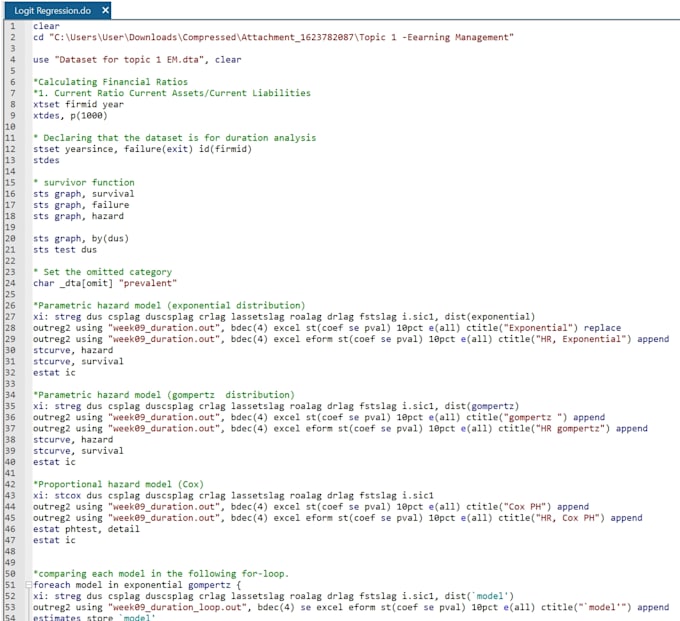
Task: Click ctitle("Cox PH") on line 44
Action: click(x=508, y=507)
